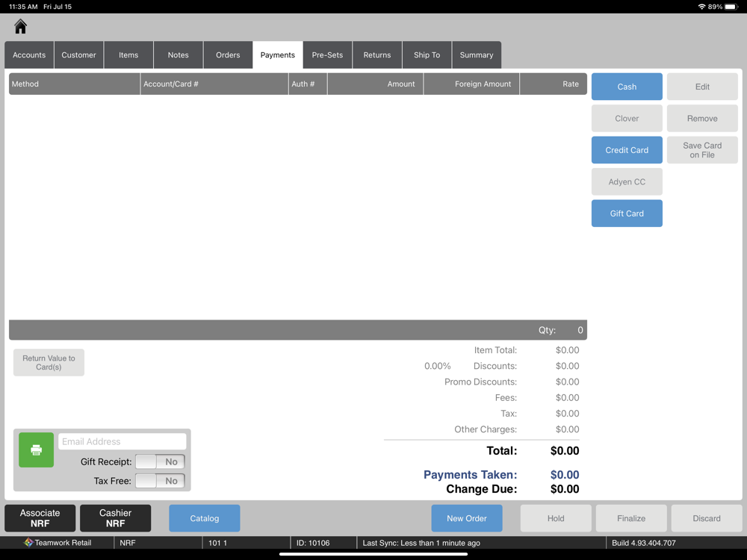
Task: Choose Credit Card payment
Action: 627,150
